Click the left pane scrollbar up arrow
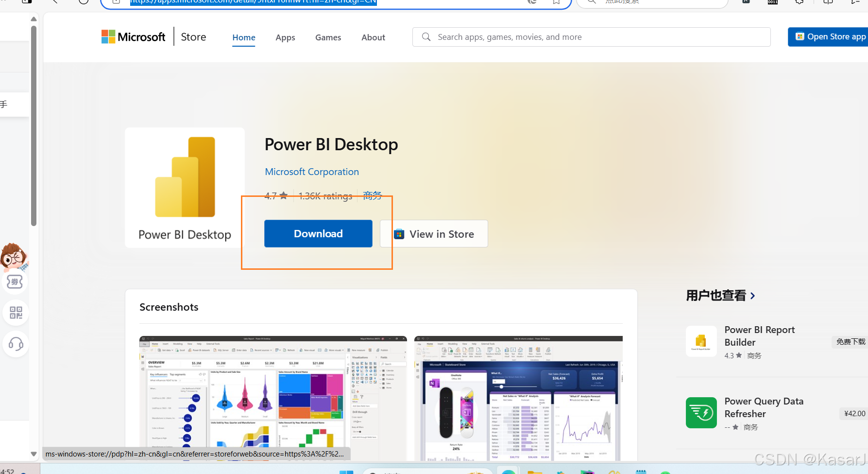Screen dimensions: 868x474 (x=34, y=19)
